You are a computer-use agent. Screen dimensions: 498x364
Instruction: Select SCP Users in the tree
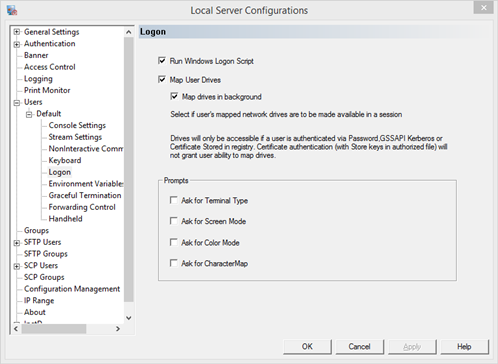pyautogui.click(x=41, y=265)
